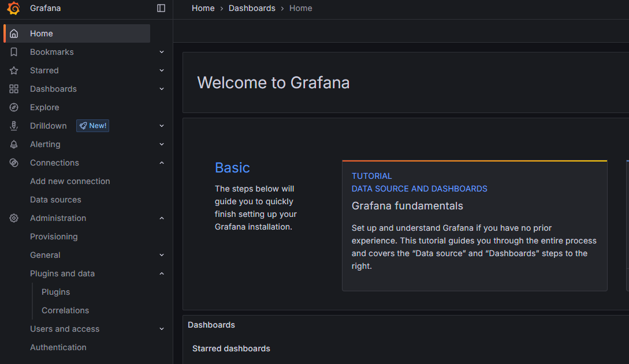The image size is (629, 364).
Task: Open Alerting in the sidebar
Action: [45, 144]
